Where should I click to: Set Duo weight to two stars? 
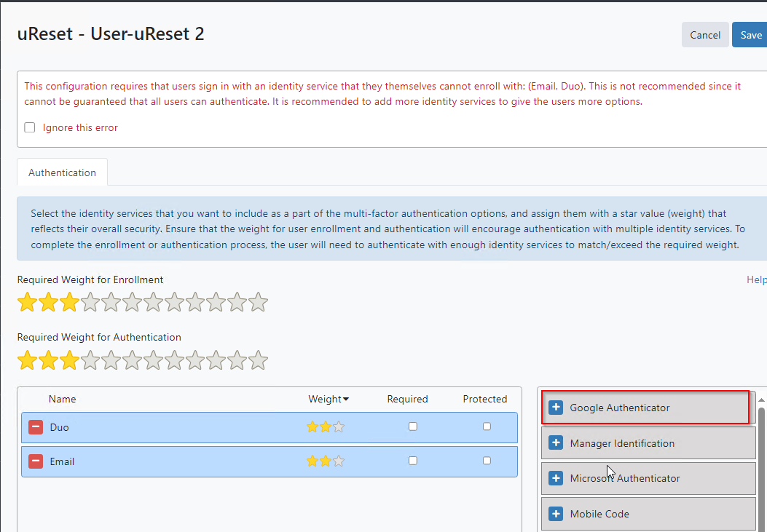(x=326, y=427)
